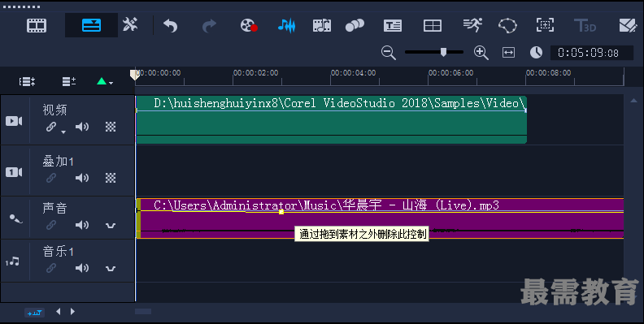This screenshot has width=644, height=324.
Task: Toggle auto-scroll timeline button
Action: pyautogui.click(x=34, y=312)
